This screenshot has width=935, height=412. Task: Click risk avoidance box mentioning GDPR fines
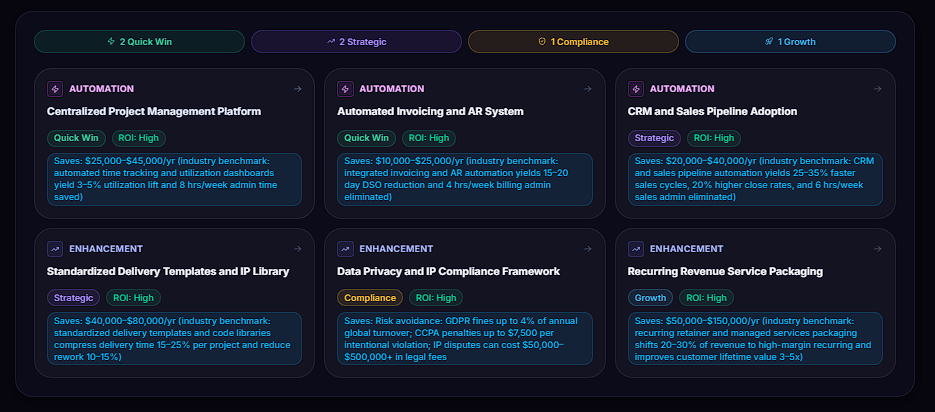pos(465,339)
